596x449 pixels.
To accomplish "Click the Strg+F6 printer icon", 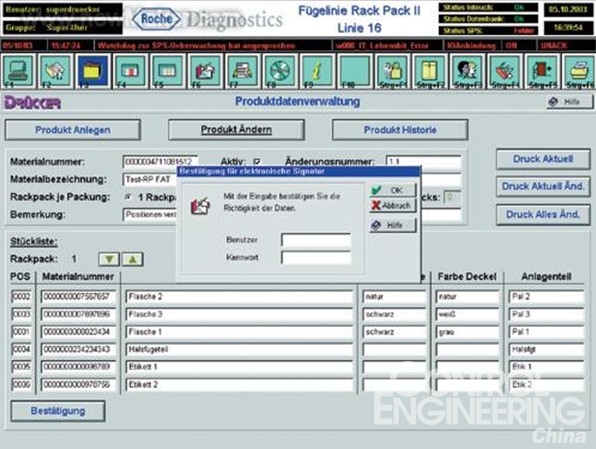I will pos(579,71).
